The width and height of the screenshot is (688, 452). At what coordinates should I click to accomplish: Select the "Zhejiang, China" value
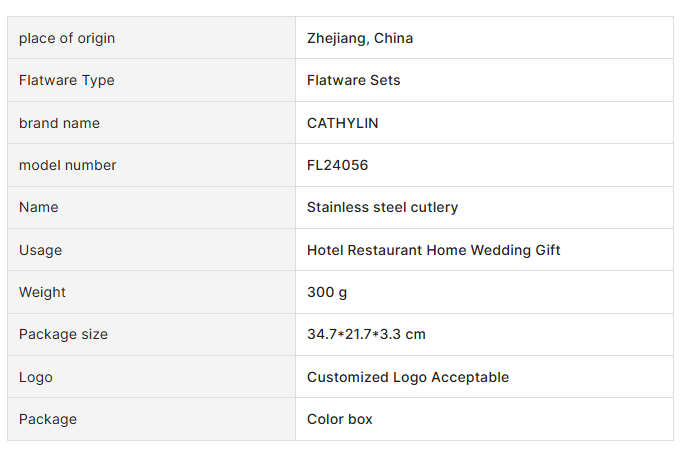(360, 38)
